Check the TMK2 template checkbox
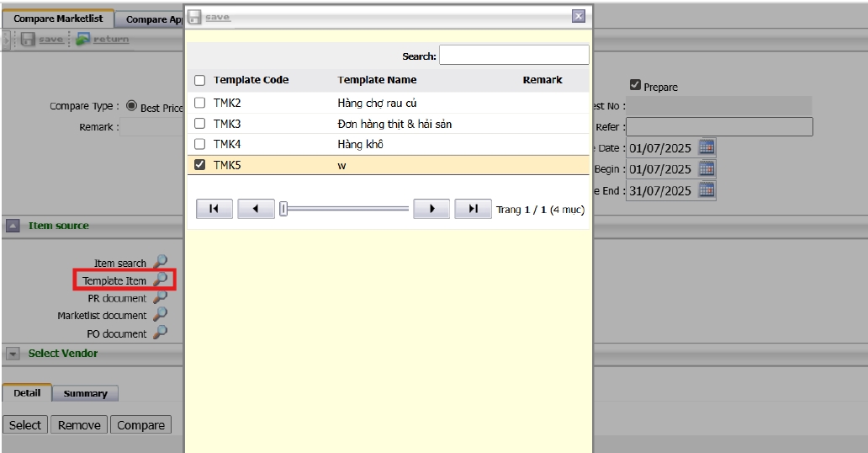 tap(199, 103)
